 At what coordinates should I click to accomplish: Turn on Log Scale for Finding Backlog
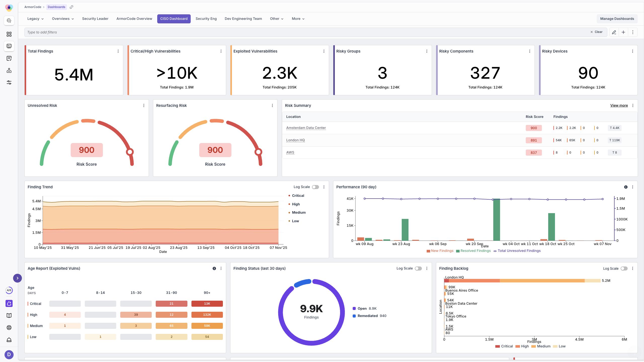[624, 268]
